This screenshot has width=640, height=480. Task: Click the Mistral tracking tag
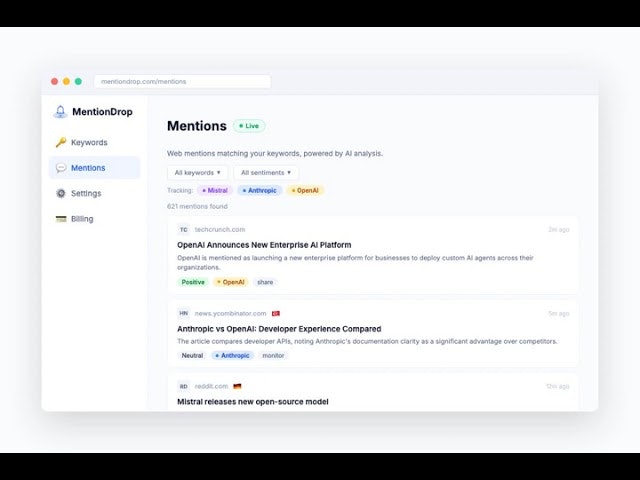(x=215, y=191)
